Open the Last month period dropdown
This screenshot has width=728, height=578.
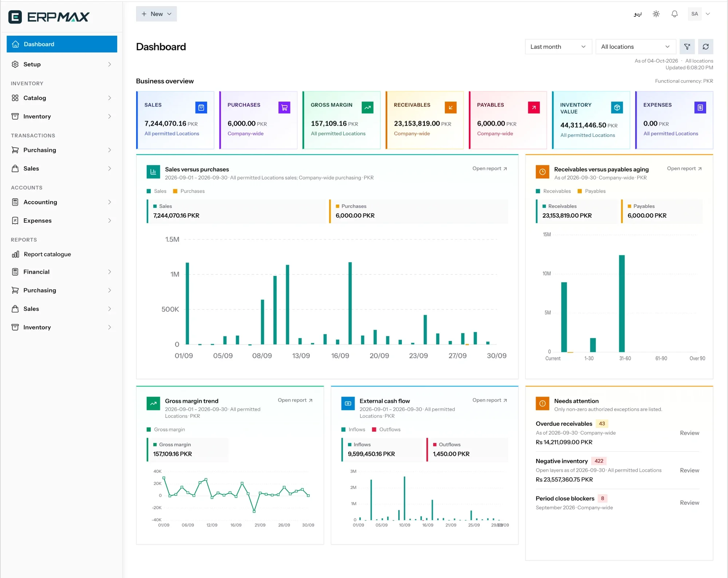pos(558,47)
